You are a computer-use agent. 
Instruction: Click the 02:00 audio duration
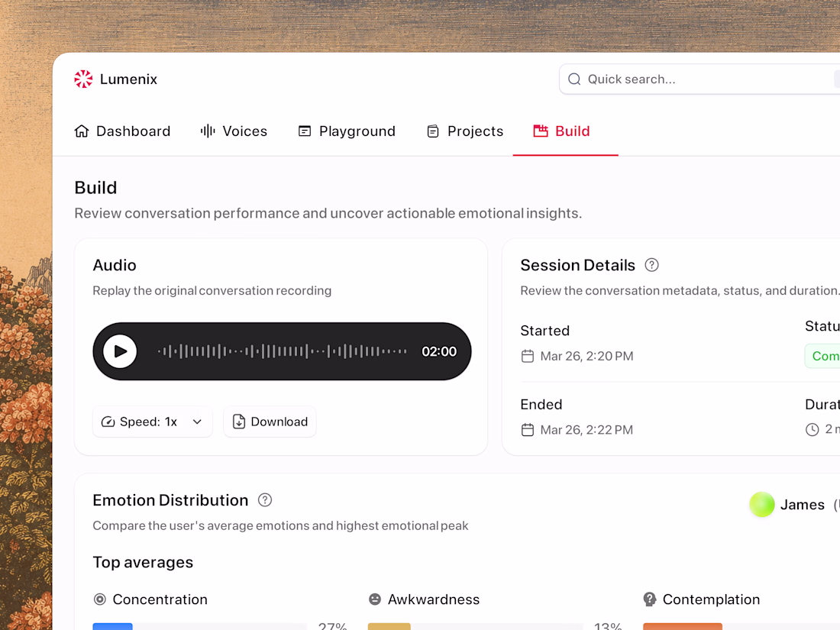(439, 351)
